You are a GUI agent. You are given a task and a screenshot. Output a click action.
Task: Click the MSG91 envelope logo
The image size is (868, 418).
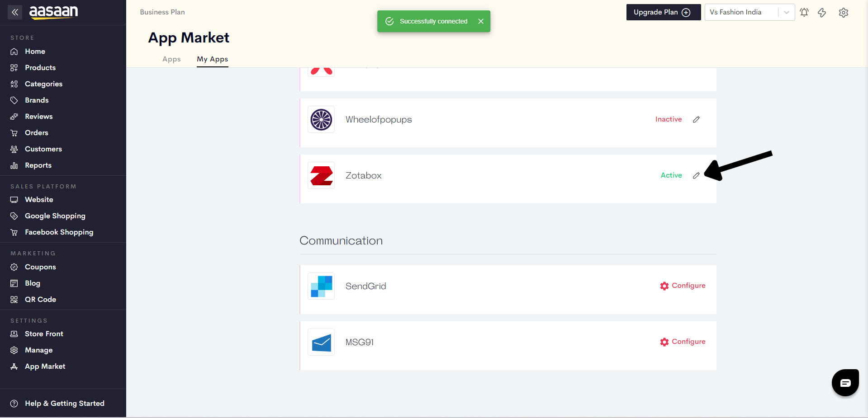[321, 342]
